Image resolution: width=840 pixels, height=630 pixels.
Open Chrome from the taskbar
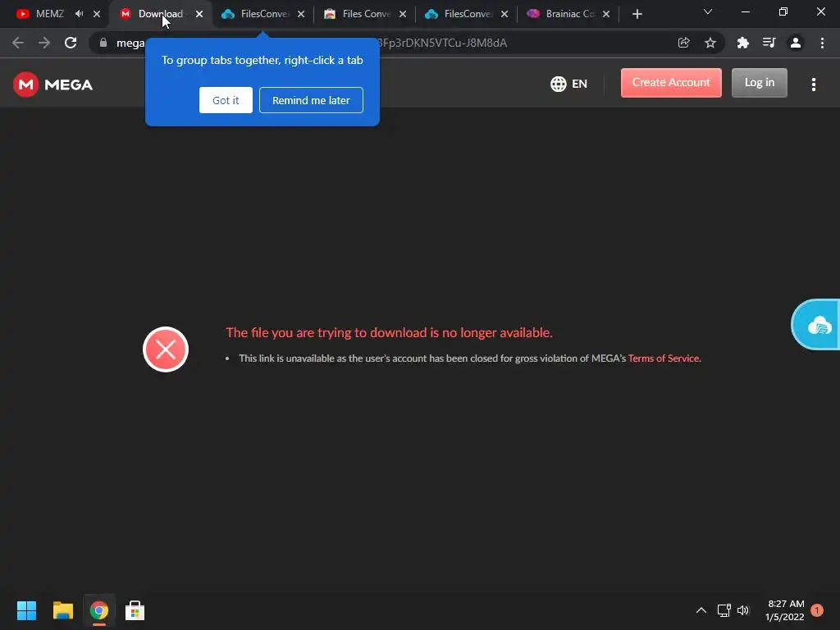[99, 610]
